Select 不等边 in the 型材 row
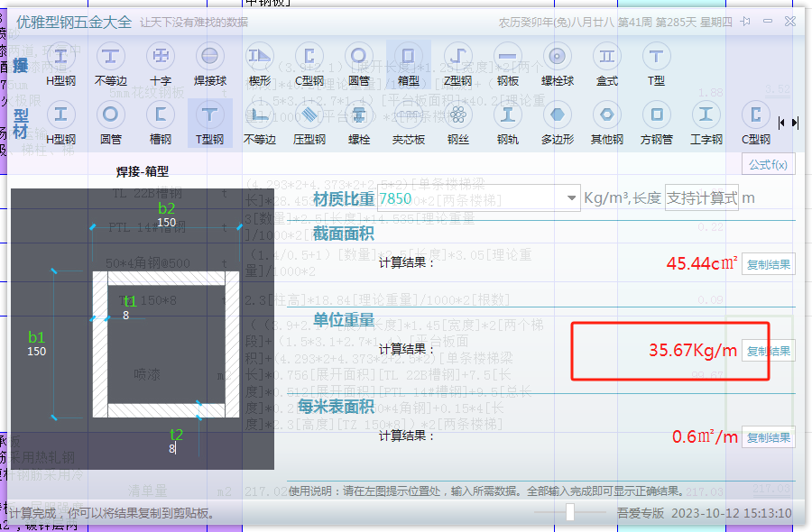812x532 pixels. [260, 124]
